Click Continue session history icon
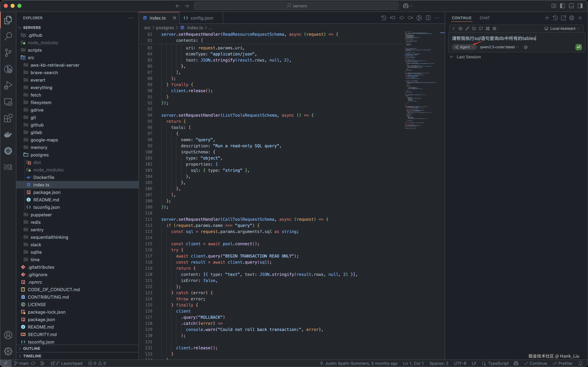Viewport: 588px width, 367px height. tap(555, 18)
